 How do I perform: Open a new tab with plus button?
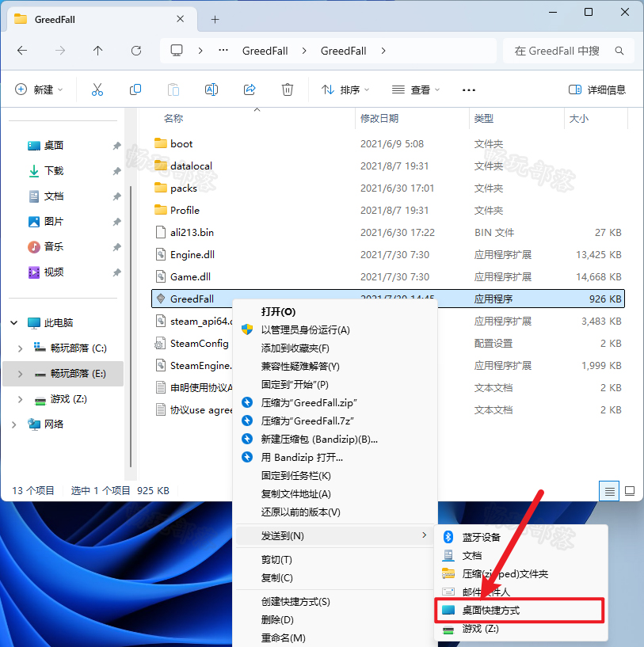[x=215, y=19]
